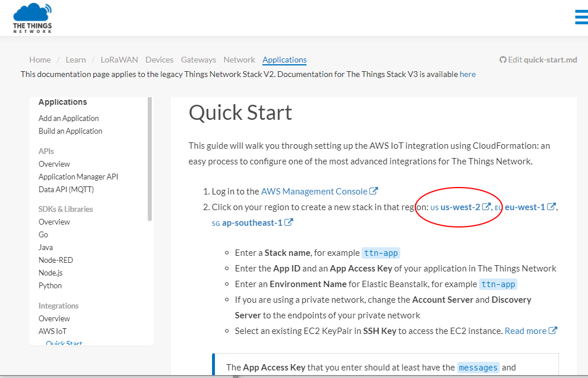This screenshot has height=378, width=588.
Task: Click the APIs sidebar section heading
Action: pyautogui.click(x=46, y=151)
